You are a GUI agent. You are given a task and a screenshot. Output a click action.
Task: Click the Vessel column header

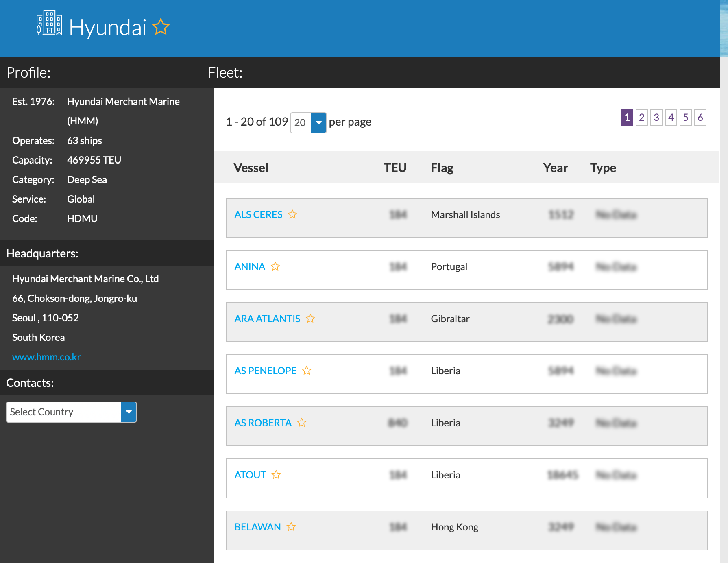[251, 168]
